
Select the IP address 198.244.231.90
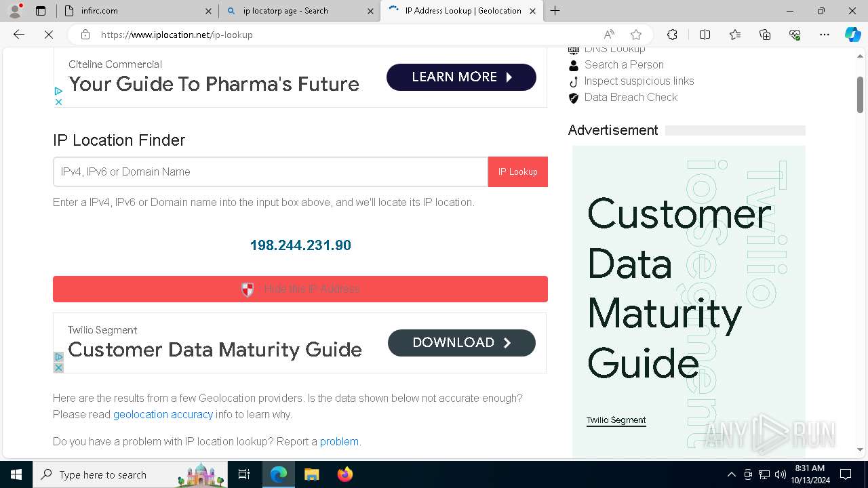(x=300, y=245)
